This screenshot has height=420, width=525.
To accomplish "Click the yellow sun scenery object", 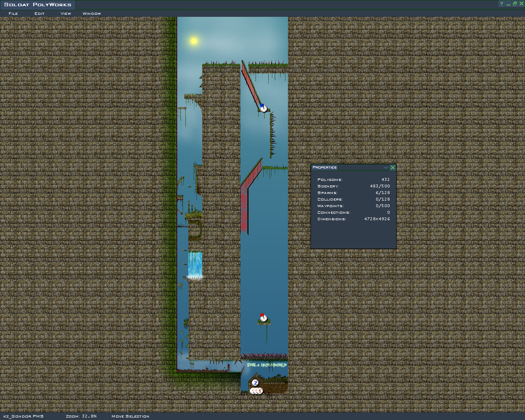I will (x=194, y=41).
